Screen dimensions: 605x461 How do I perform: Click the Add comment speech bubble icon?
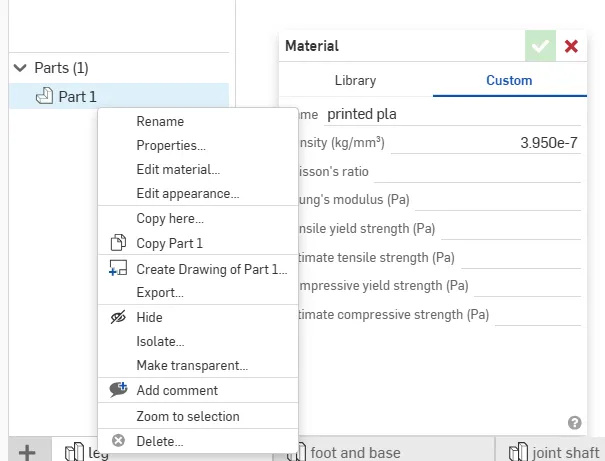[x=118, y=390]
